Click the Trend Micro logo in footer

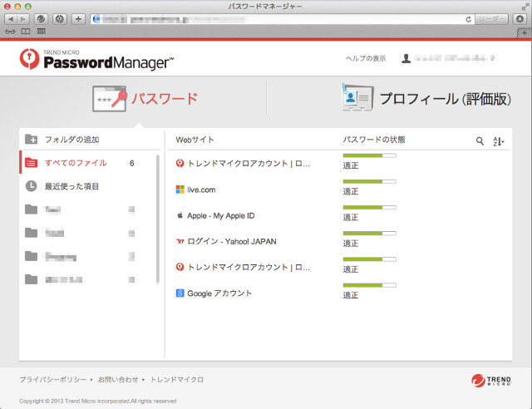[x=491, y=380]
